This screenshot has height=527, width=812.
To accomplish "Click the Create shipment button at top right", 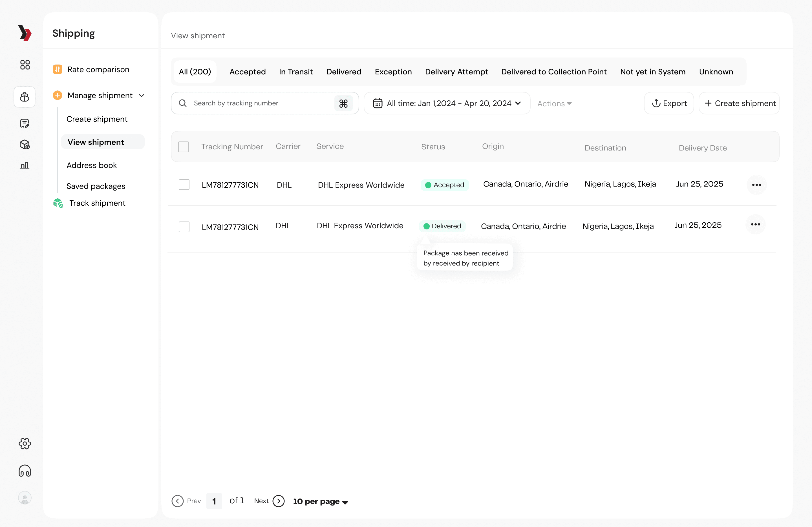I will point(739,103).
